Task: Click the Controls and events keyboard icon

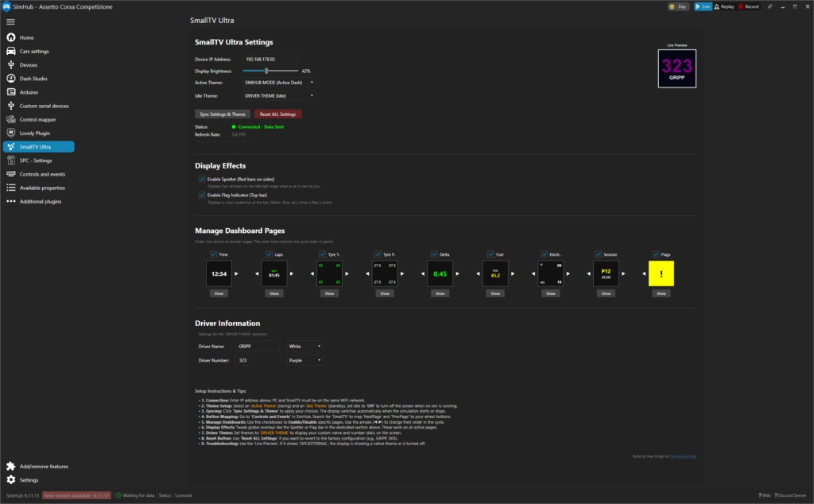Action: pyautogui.click(x=11, y=174)
